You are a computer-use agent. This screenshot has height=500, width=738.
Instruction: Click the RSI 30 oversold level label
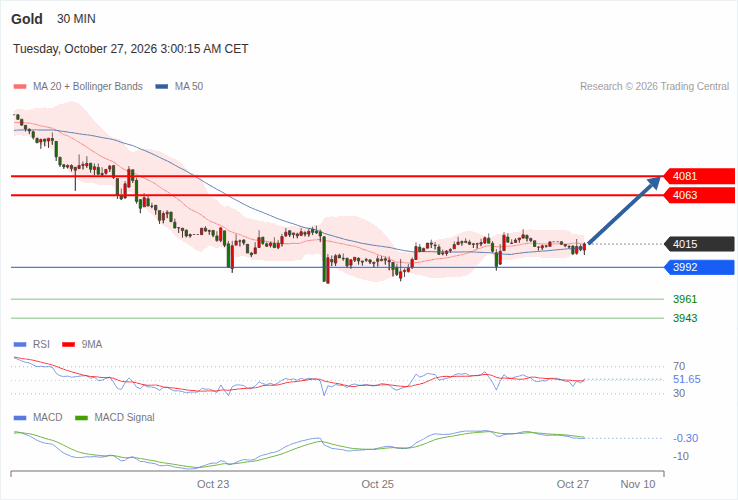coord(679,393)
